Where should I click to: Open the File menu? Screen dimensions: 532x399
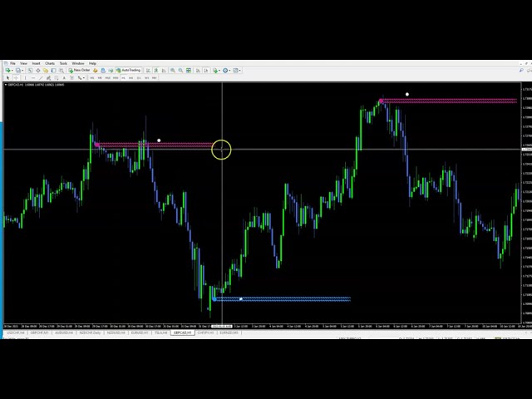tap(12, 63)
